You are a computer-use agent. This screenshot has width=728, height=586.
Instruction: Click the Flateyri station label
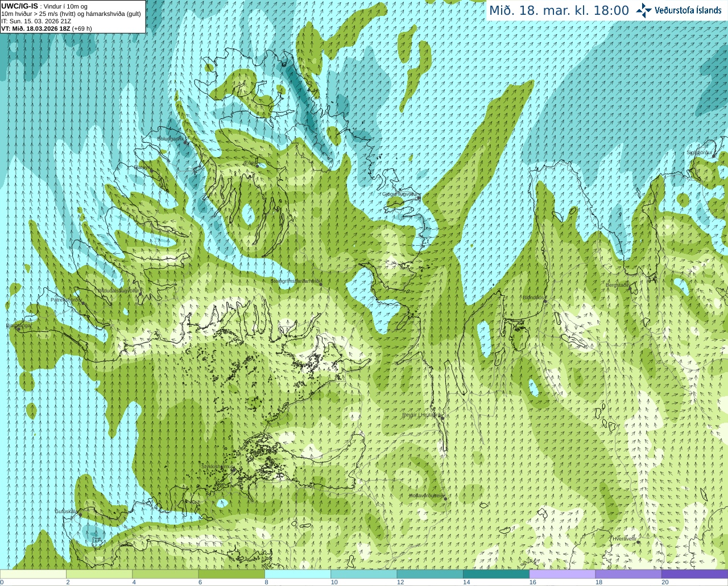142,167
